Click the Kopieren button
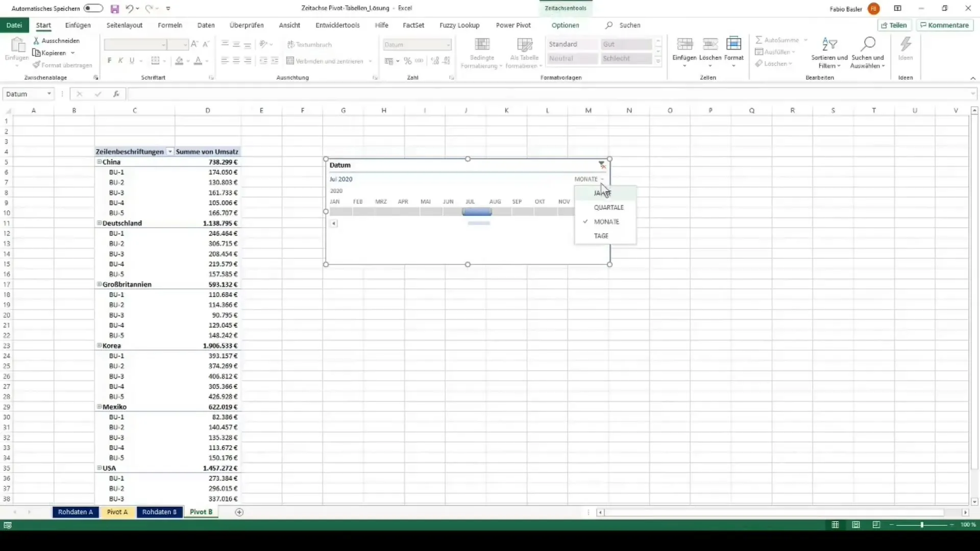This screenshot has height=551, width=980. point(50,53)
